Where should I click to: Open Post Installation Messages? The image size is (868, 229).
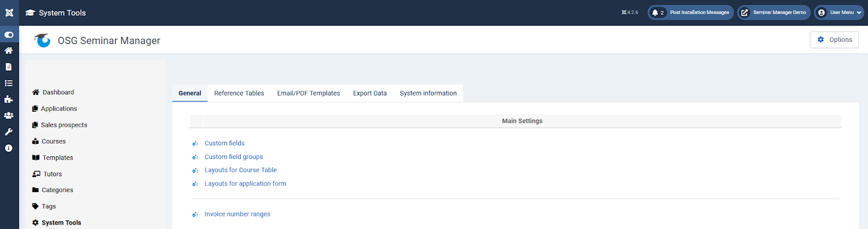point(699,12)
